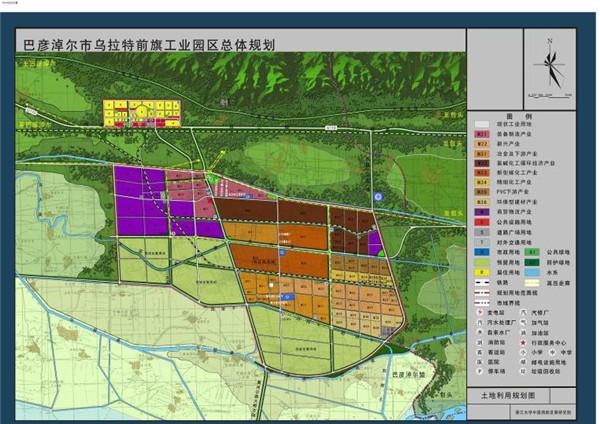Click the 图例 legend heading
This screenshot has height=424, width=600.
tap(518, 117)
